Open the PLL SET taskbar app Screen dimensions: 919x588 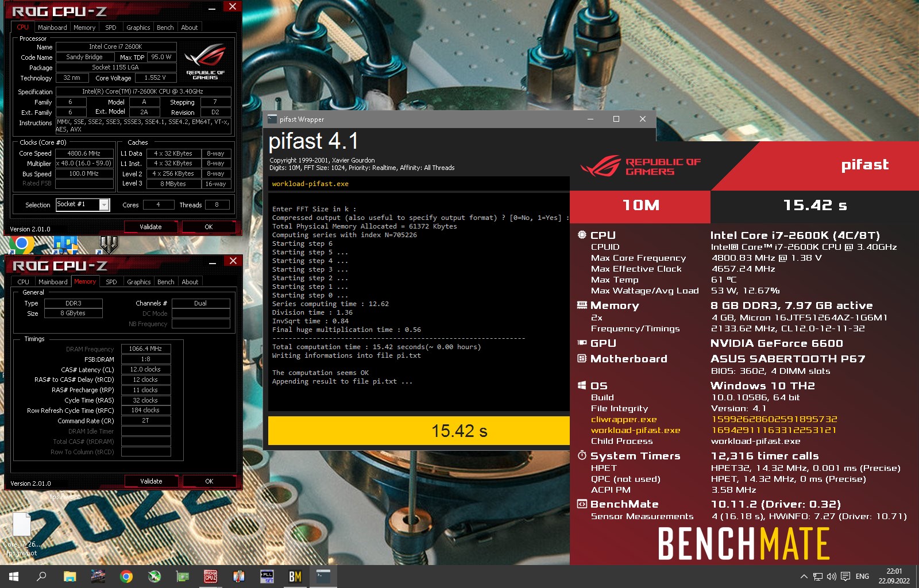pos(267,577)
